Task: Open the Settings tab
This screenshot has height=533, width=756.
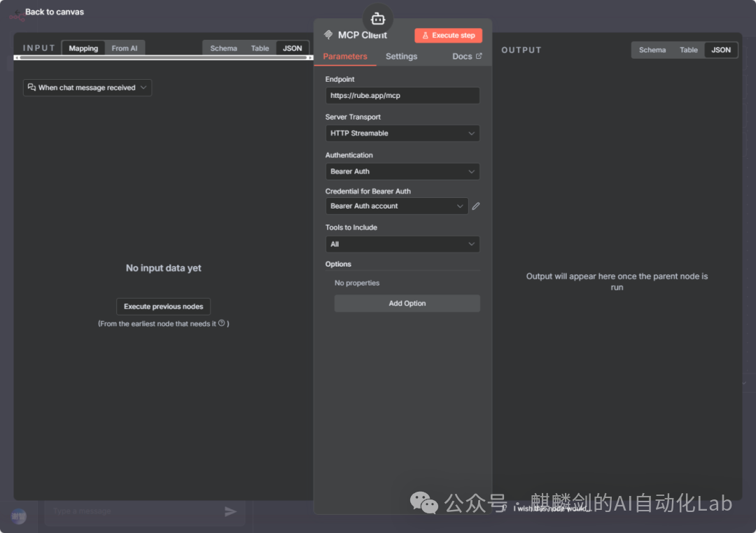Action: click(402, 57)
